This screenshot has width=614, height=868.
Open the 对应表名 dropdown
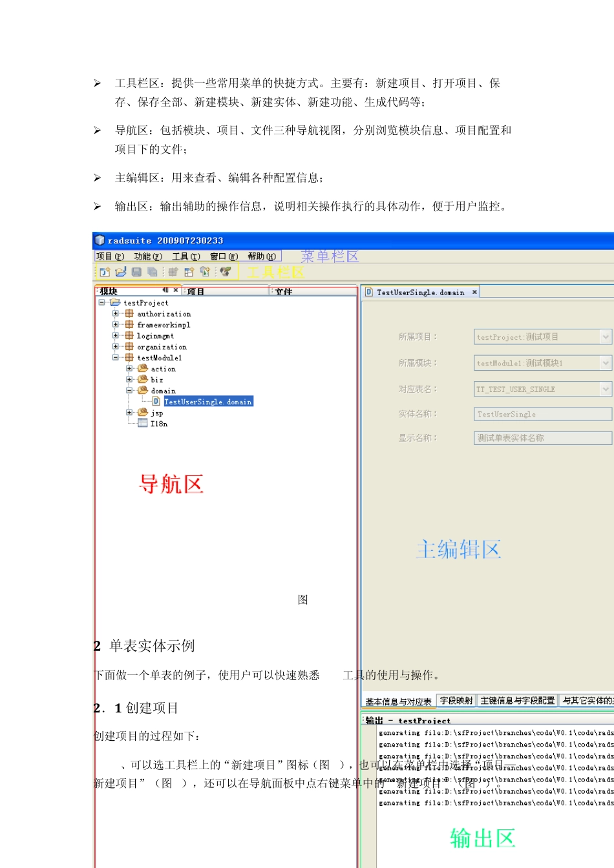tap(606, 389)
